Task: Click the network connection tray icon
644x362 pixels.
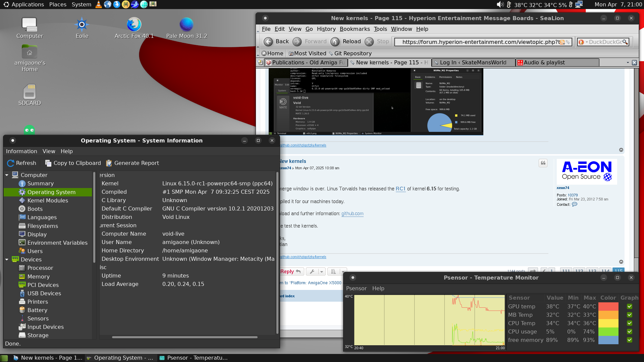Action: 579,4
